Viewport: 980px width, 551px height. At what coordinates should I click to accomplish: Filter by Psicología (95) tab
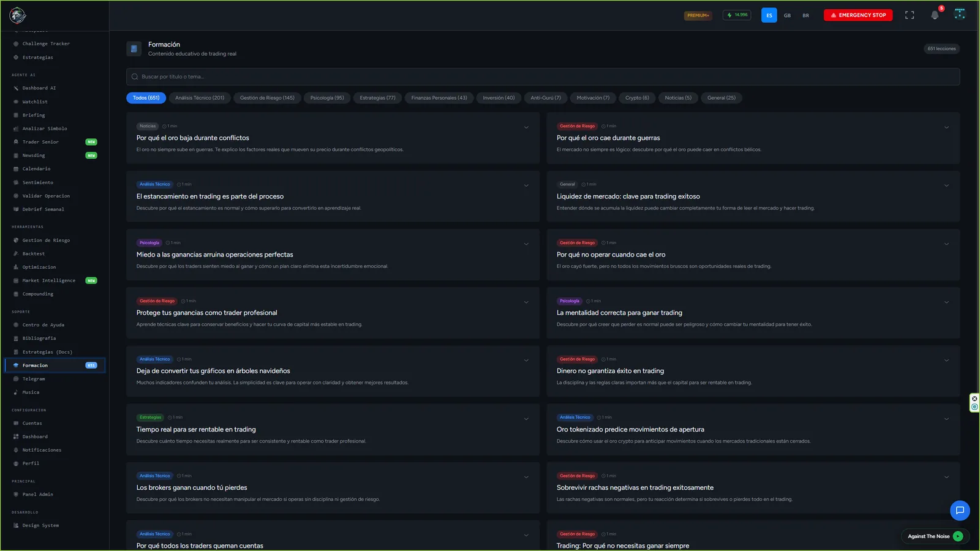tap(327, 98)
